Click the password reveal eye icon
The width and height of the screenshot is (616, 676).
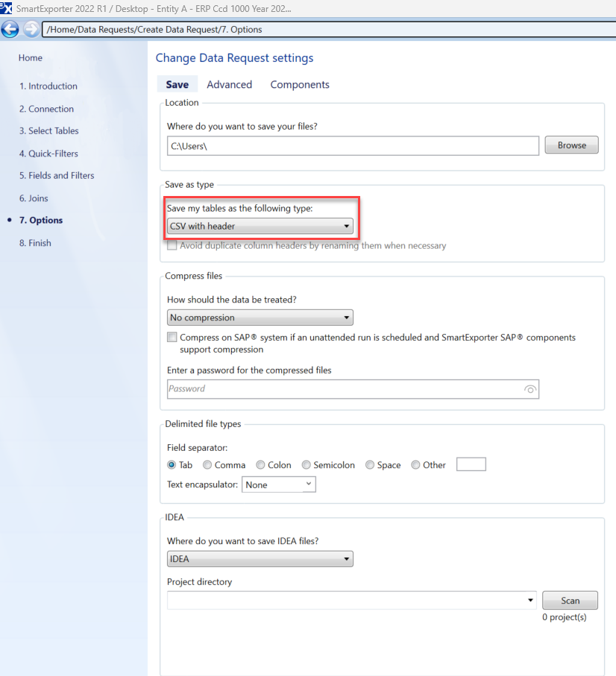530,389
